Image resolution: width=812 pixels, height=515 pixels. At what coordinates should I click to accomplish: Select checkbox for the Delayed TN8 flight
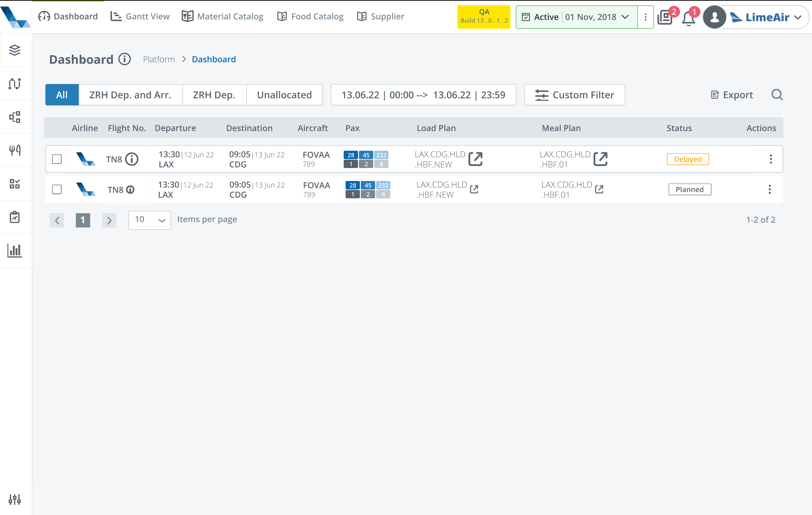pos(57,159)
